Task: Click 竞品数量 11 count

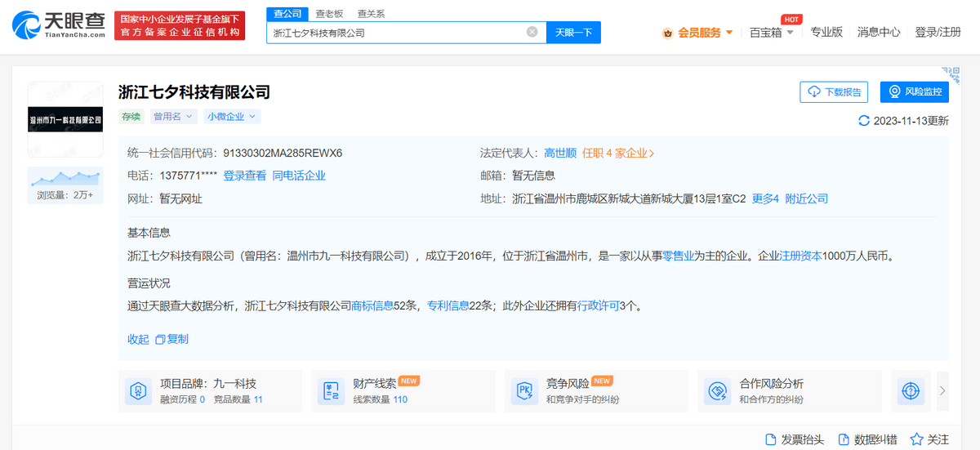Action: coord(238,399)
